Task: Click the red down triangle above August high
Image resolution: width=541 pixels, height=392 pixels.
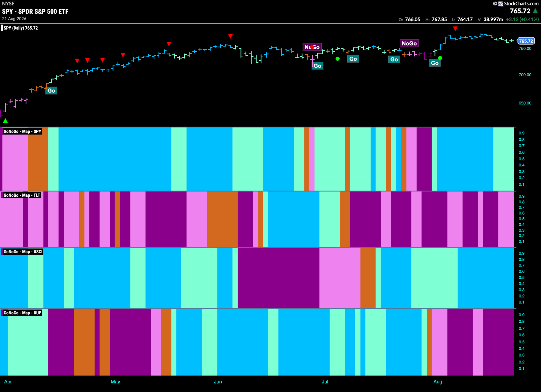Action: 455,29
